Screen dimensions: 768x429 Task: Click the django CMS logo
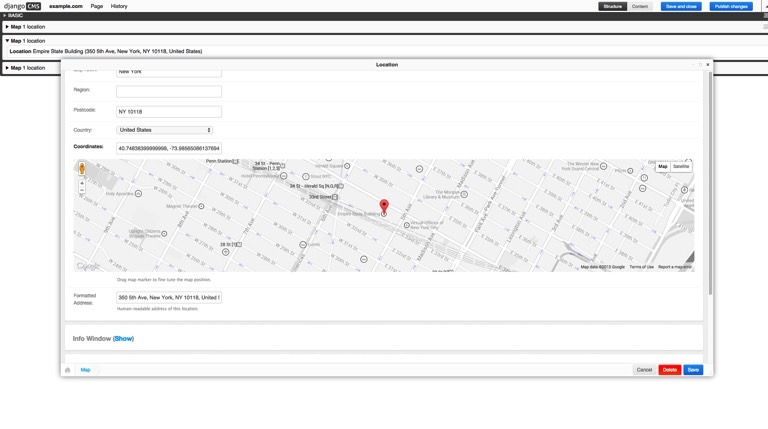pyautogui.click(x=22, y=6)
